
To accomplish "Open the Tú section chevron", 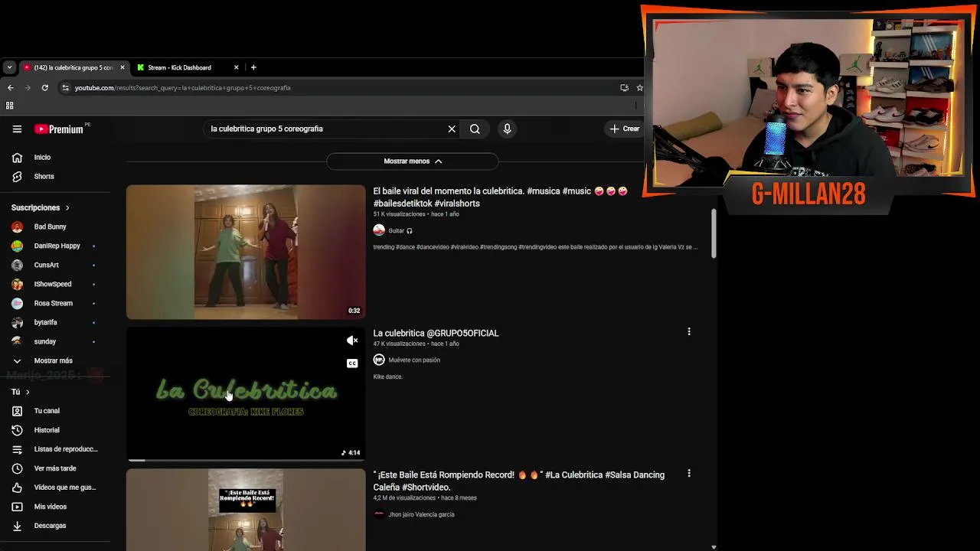I will click(x=28, y=392).
